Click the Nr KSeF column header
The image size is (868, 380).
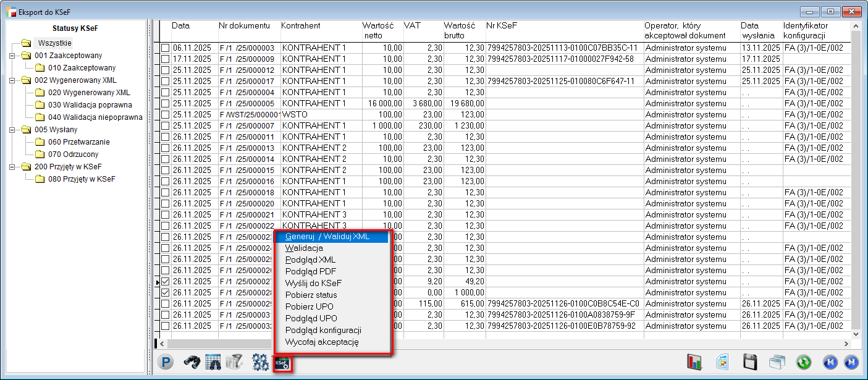(501, 26)
